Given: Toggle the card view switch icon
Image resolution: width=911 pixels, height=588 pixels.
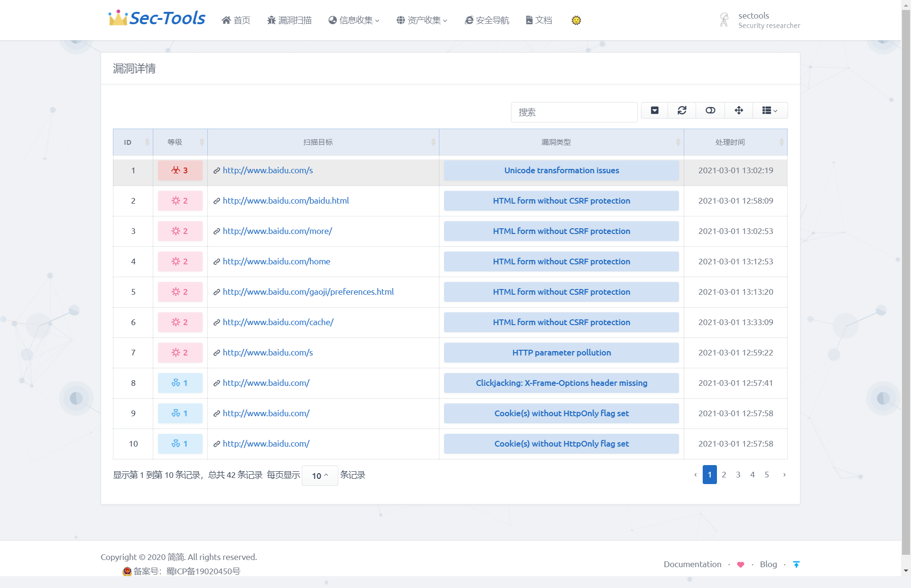Looking at the screenshot, I should coord(710,111).
